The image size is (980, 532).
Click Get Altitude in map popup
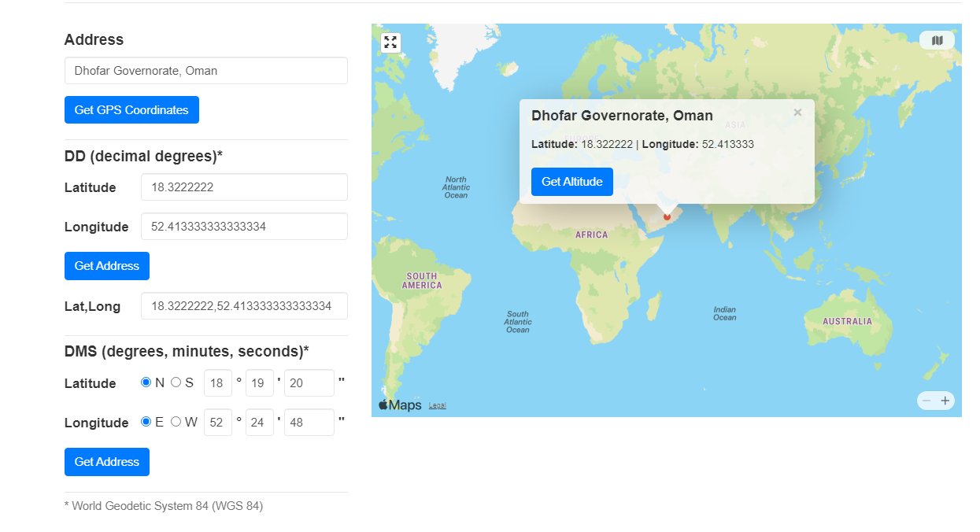coord(572,182)
